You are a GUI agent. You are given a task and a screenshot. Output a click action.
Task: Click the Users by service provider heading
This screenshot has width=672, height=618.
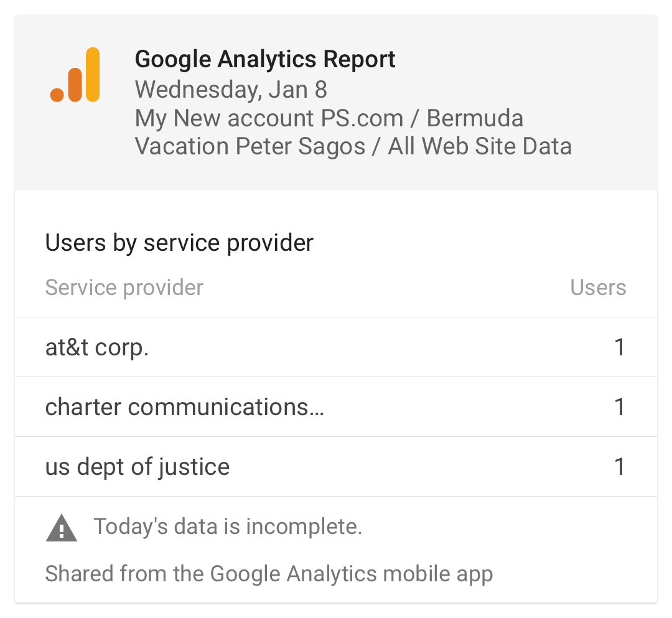coord(179,243)
